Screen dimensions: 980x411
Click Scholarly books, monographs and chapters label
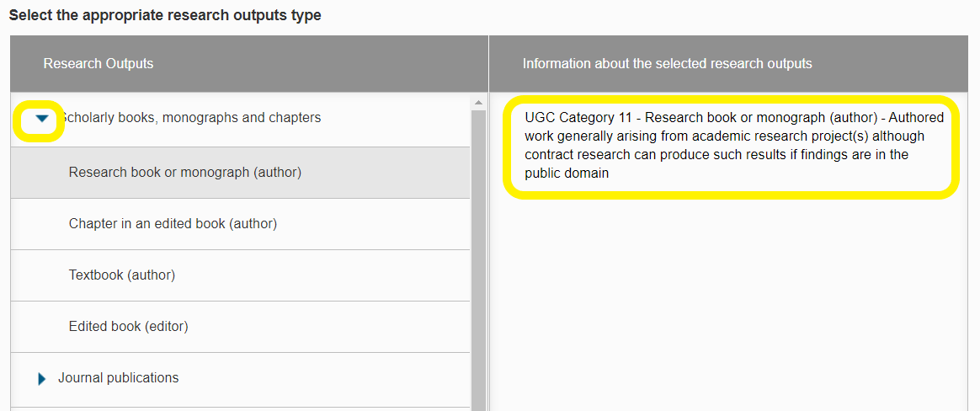pos(190,118)
